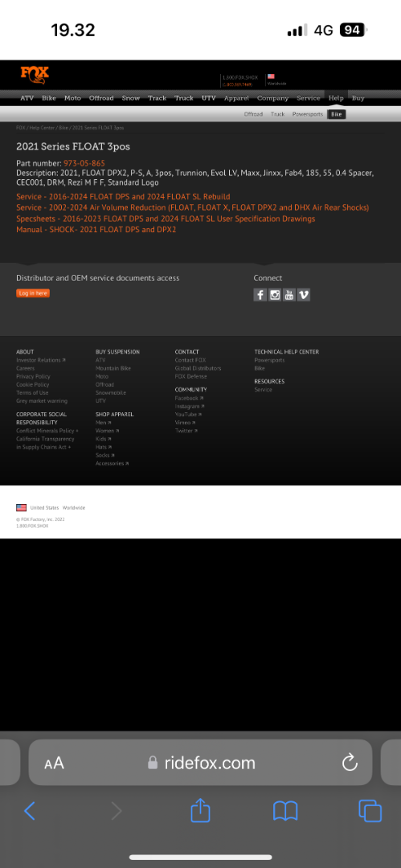Screen dimensions: 401x868
Task: Switch to the Offroad help sub-tab
Action: tap(253, 114)
